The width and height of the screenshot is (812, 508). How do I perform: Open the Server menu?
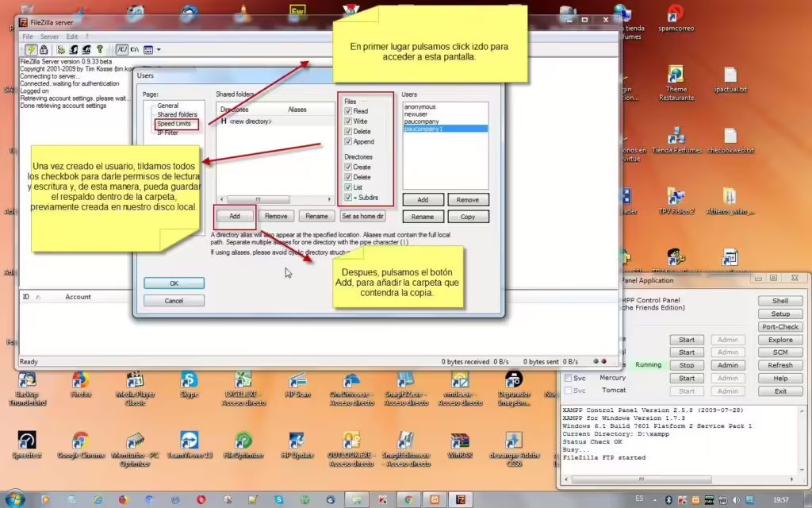(x=50, y=37)
